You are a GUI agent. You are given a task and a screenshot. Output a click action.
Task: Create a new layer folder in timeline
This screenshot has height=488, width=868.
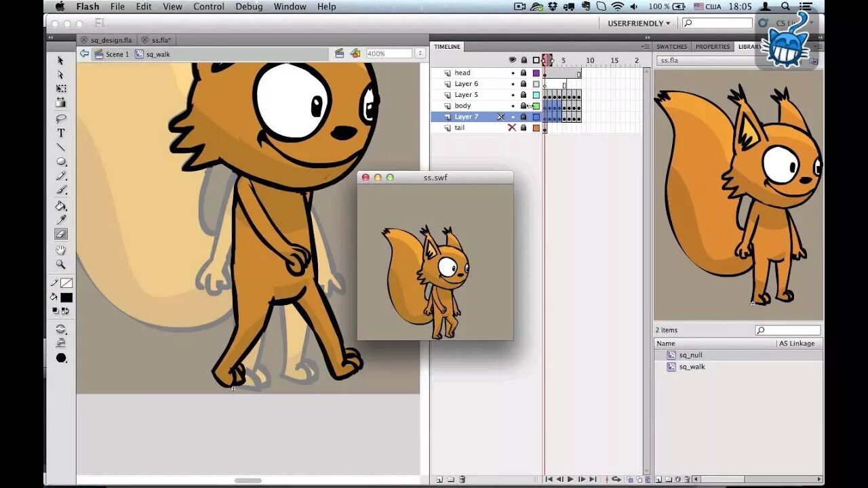450,479
